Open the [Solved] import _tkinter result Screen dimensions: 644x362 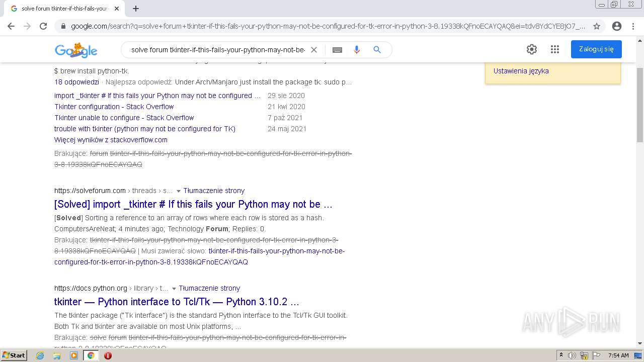[193, 204]
